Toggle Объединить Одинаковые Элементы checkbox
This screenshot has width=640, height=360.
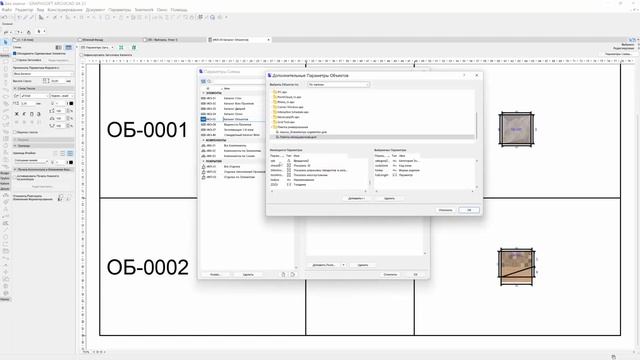(x=15, y=53)
